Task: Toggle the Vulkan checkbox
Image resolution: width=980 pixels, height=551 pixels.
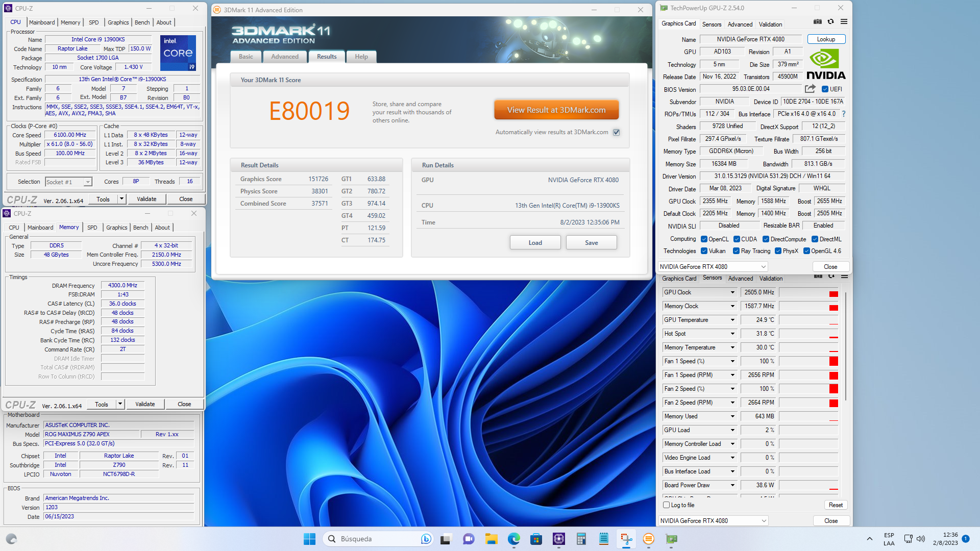Action: (x=704, y=251)
